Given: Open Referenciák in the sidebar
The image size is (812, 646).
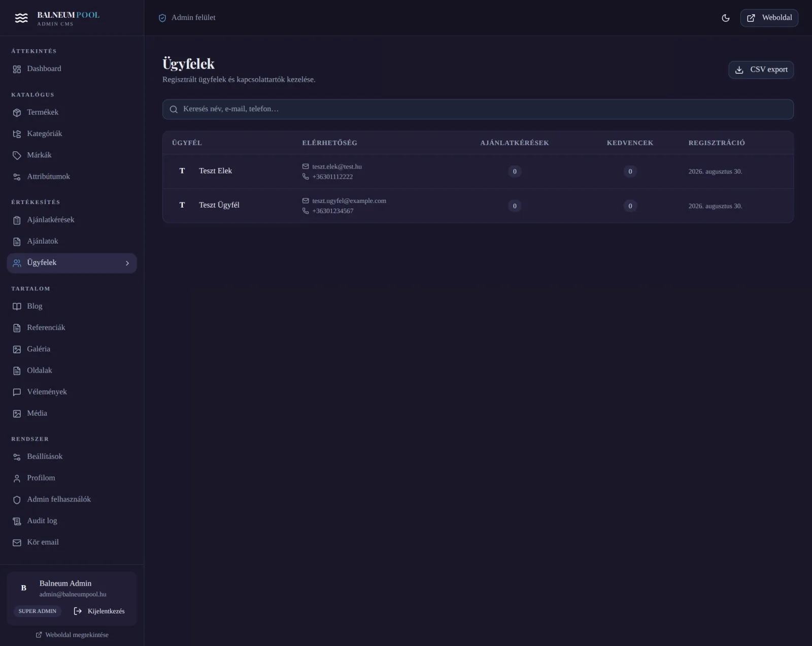Looking at the screenshot, I should tap(72, 327).
